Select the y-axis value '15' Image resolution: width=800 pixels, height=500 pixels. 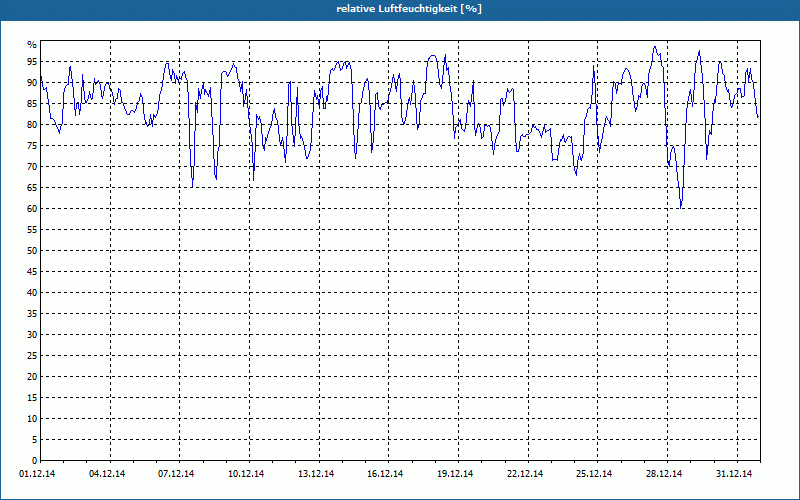click(x=32, y=397)
